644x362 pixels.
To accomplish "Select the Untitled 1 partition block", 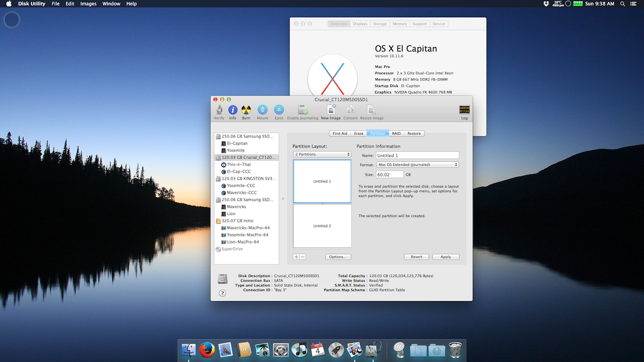I will tap(322, 182).
